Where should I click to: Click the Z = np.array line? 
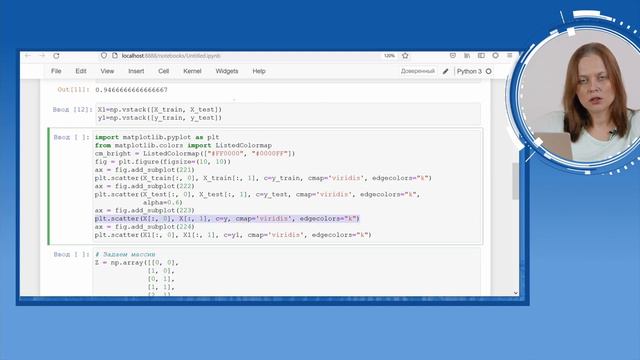(137, 262)
